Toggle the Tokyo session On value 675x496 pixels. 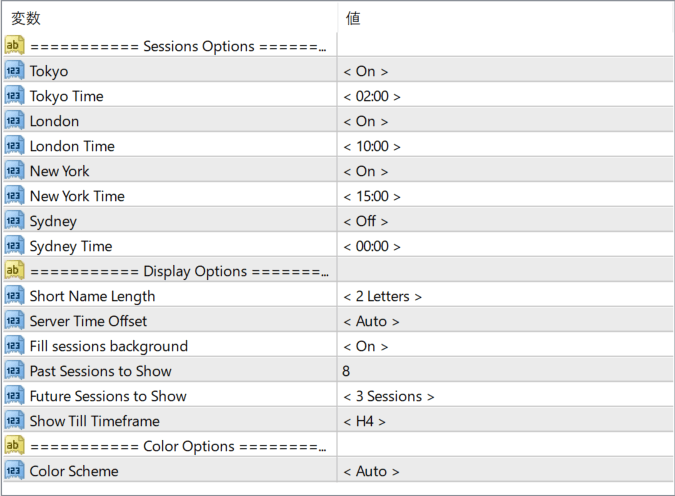point(365,71)
